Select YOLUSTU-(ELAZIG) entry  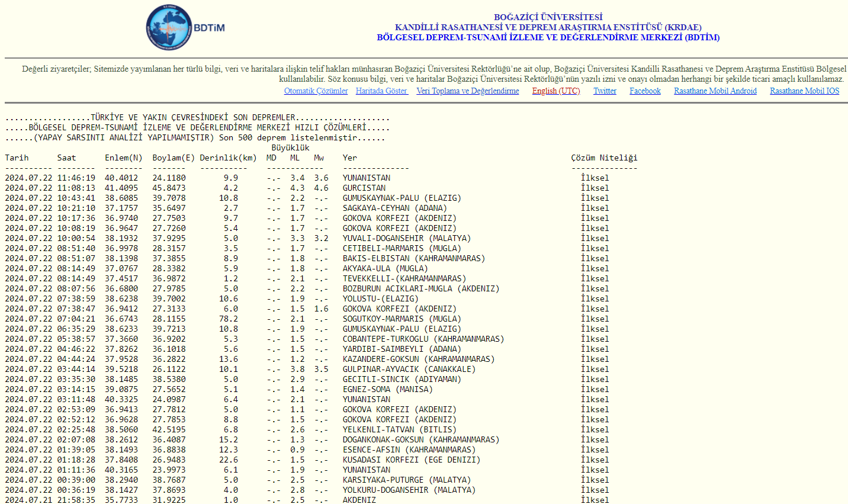(381, 298)
